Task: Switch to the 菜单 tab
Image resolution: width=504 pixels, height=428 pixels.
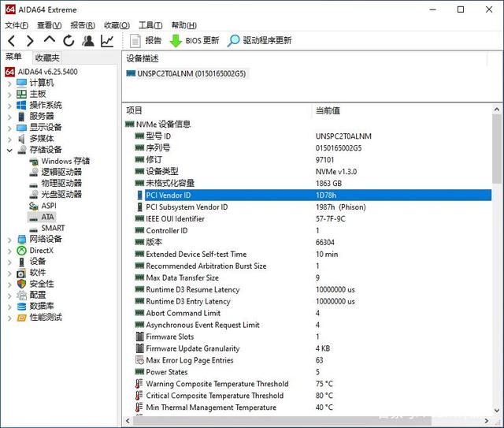Action: [13, 58]
